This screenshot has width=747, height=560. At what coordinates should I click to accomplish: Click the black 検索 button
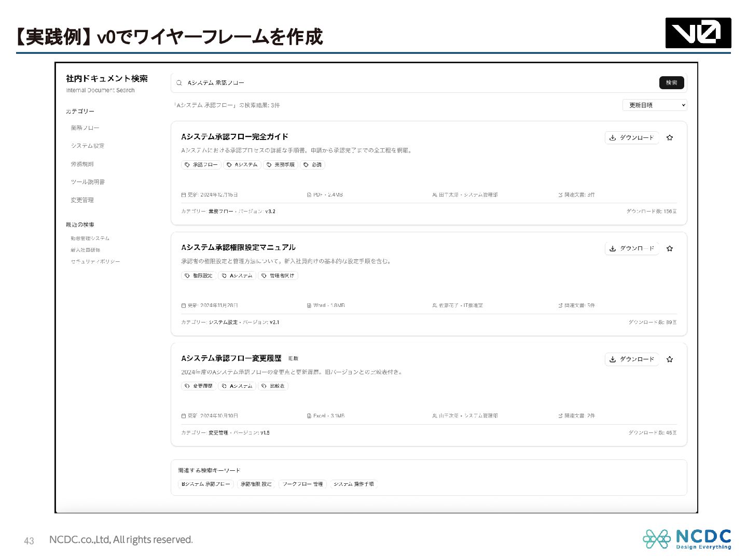[672, 83]
